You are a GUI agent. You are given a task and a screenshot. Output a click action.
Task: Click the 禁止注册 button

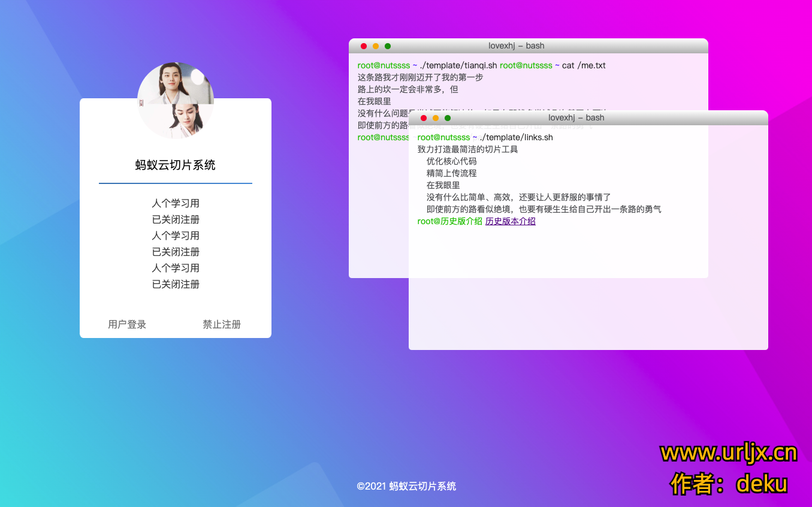click(x=222, y=324)
